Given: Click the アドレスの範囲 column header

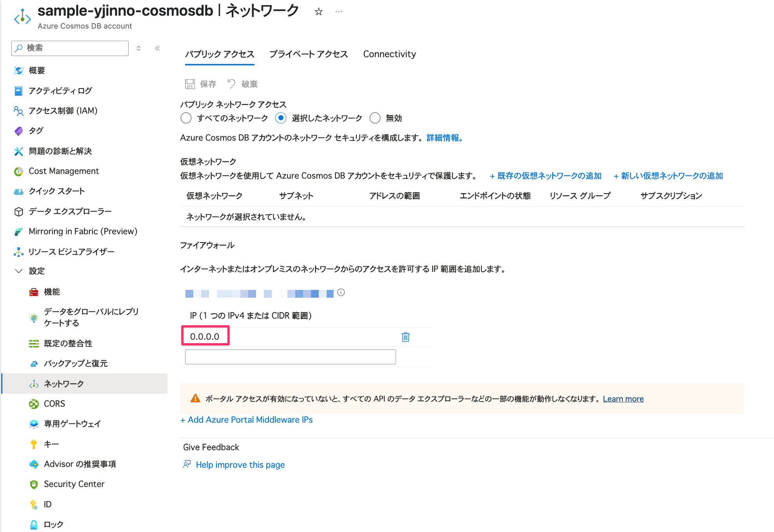Looking at the screenshot, I should [x=394, y=196].
